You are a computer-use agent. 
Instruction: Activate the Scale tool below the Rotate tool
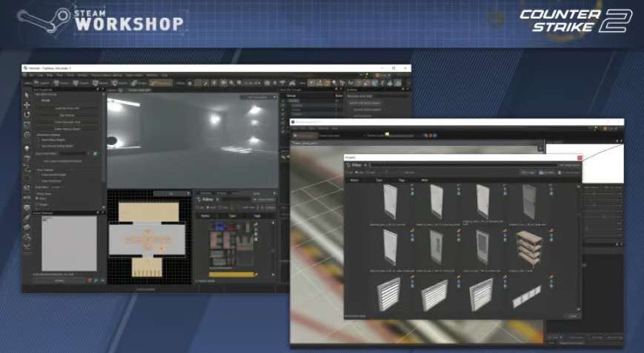click(27, 124)
